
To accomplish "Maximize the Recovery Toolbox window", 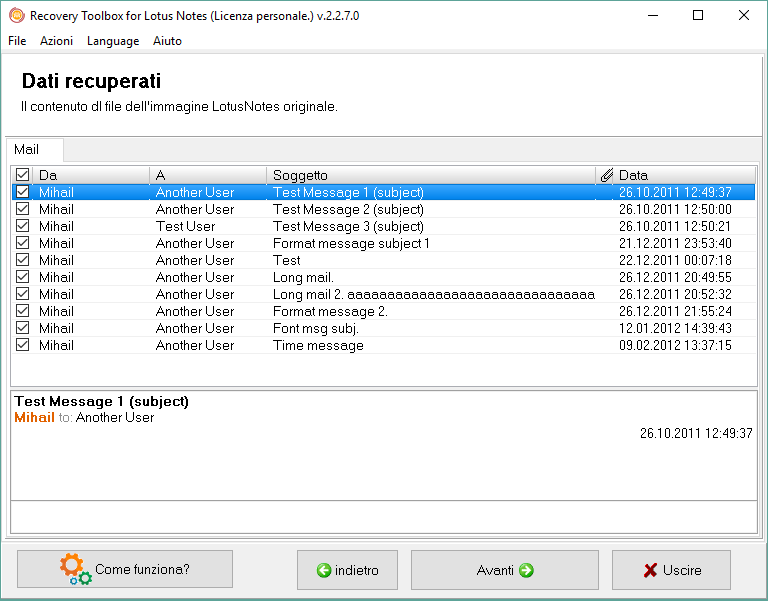I will point(698,15).
